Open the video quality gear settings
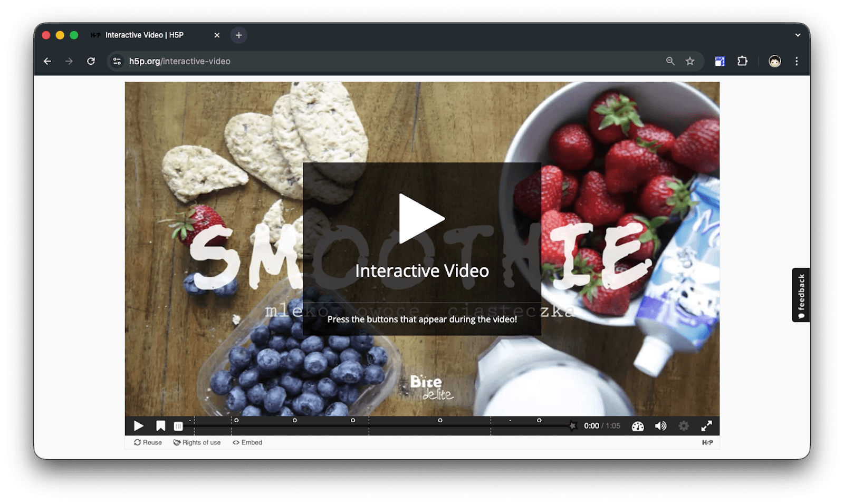This screenshot has width=844, height=504. pos(684,426)
